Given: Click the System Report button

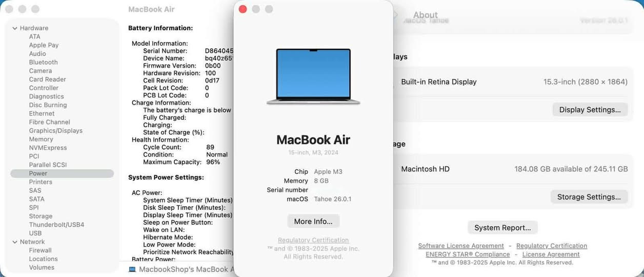Looking at the screenshot, I should click(502, 228).
